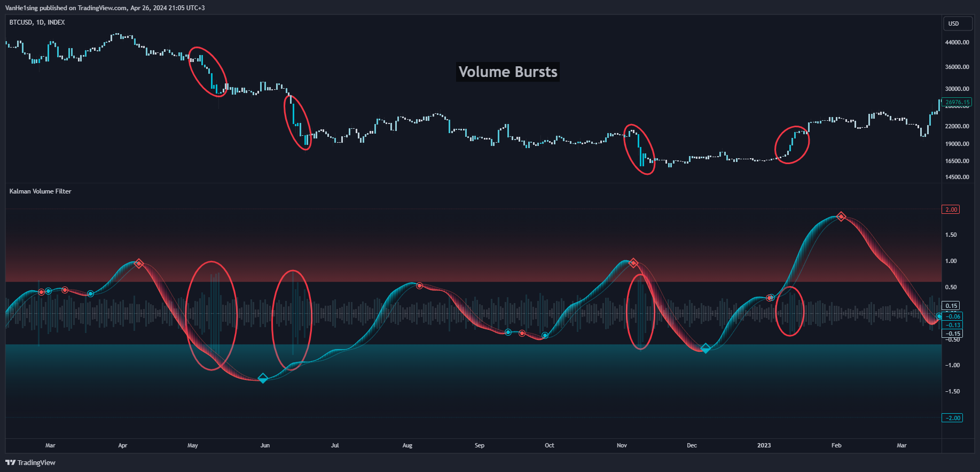Click the Apr label on time axis

click(x=123, y=445)
